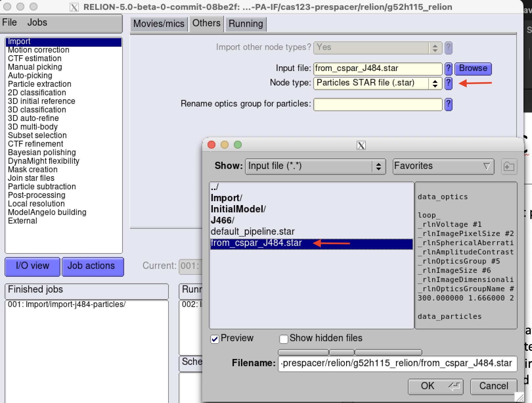Click the Input file text field
This screenshot has width=532, height=403.
point(378,69)
